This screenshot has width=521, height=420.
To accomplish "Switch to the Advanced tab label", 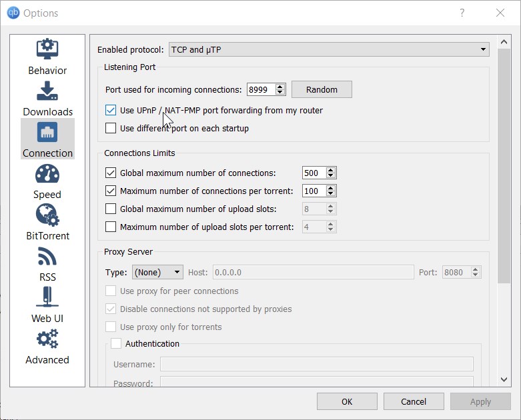I will 47,359.
